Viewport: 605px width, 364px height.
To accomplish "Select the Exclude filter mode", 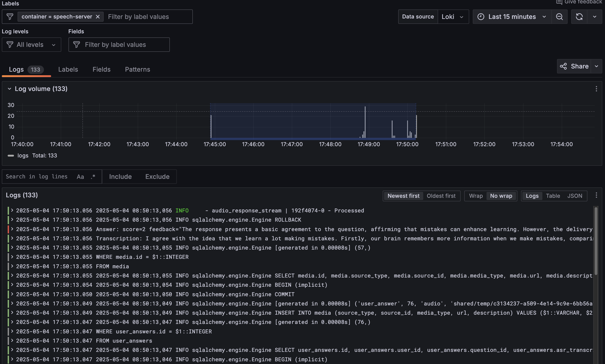I will (x=157, y=177).
